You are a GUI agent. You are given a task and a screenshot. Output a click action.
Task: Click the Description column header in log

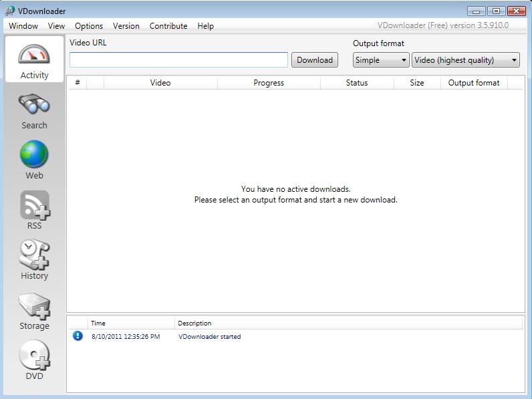(348, 323)
